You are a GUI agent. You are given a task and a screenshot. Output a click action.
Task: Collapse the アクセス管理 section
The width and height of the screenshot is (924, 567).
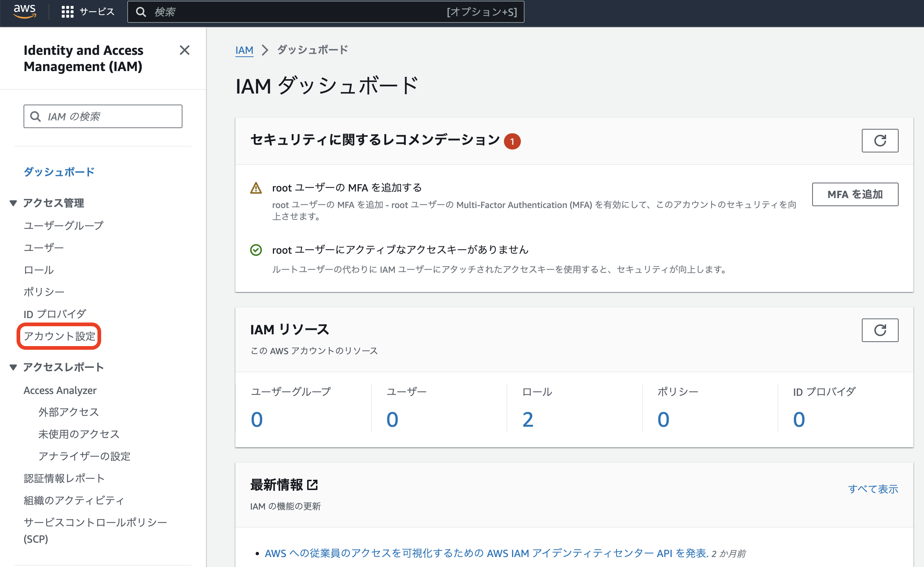[x=13, y=202]
